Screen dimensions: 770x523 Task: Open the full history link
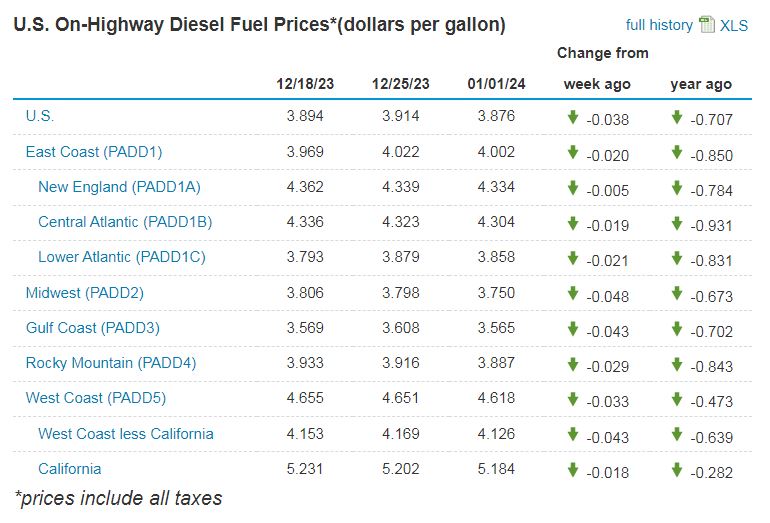tap(659, 25)
